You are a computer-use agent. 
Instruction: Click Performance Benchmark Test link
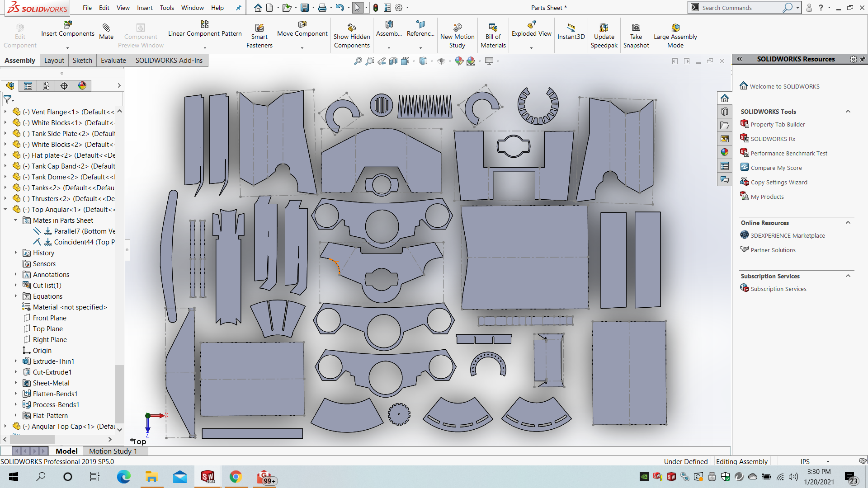point(789,153)
